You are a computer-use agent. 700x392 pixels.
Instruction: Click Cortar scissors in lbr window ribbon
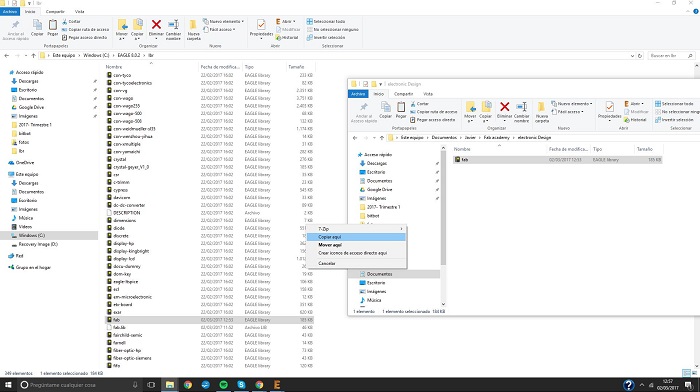tap(65, 21)
